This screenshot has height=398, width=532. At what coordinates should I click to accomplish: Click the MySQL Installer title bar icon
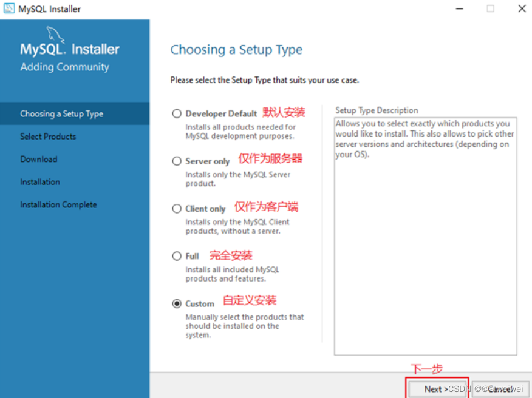click(x=9, y=8)
